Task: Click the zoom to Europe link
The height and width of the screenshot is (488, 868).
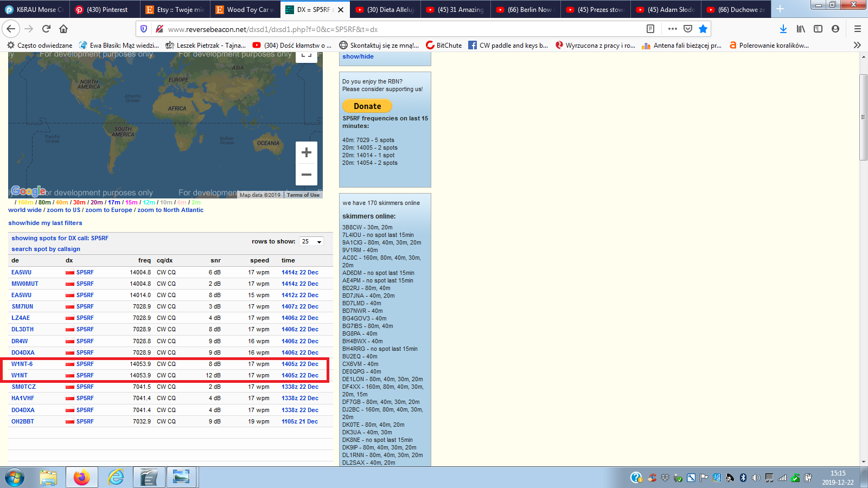Action: [x=108, y=210]
